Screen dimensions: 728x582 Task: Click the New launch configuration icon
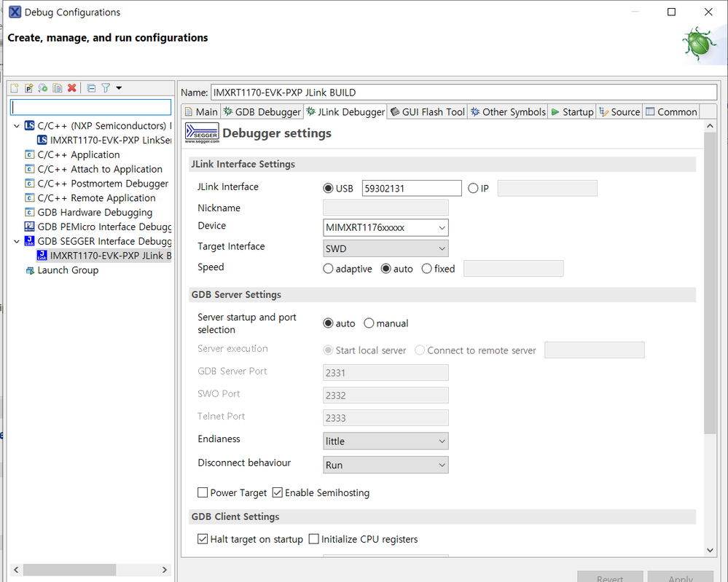tap(15, 87)
